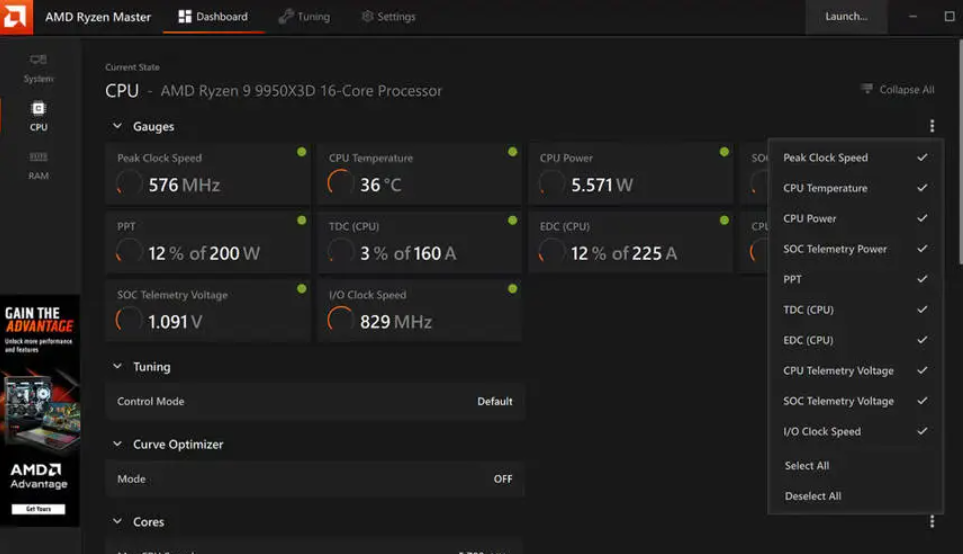Collapse the Curve Optimizer section

pos(117,444)
